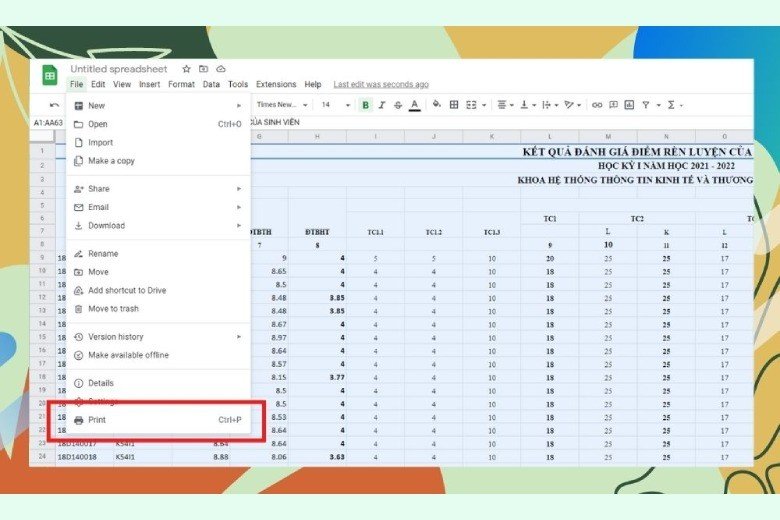Open vertical align options
Viewport: 780px width, 520px height.
[528, 104]
